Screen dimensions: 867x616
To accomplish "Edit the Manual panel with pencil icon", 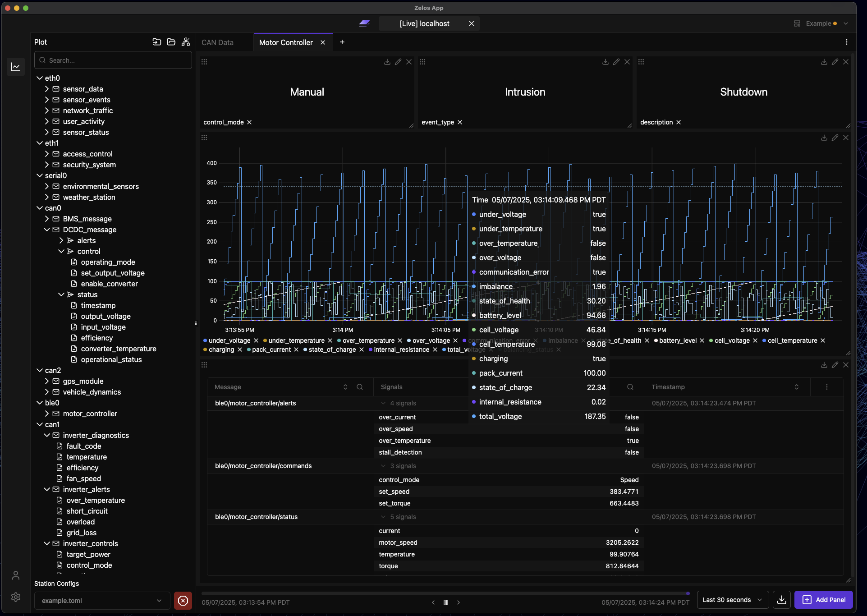I will [398, 62].
